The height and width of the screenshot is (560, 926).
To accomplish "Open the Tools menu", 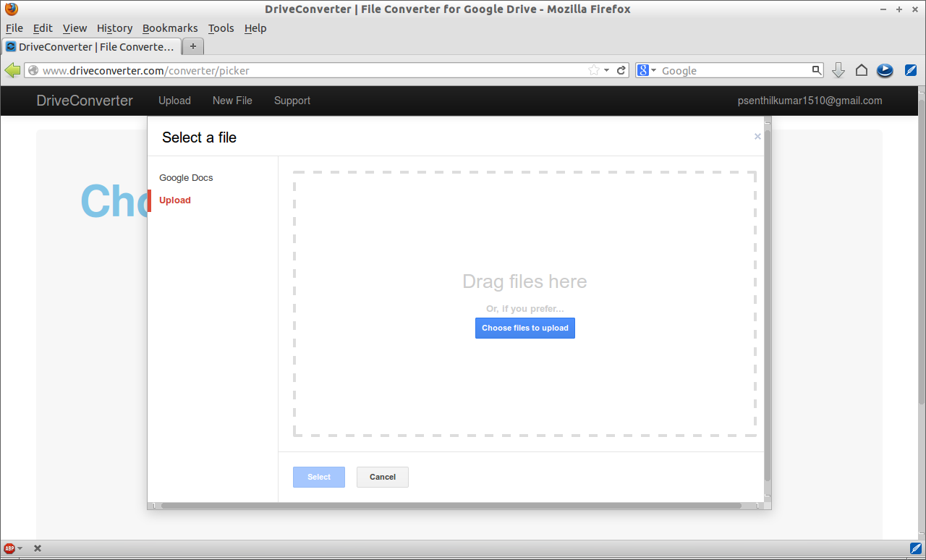I will (x=221, y=28).
